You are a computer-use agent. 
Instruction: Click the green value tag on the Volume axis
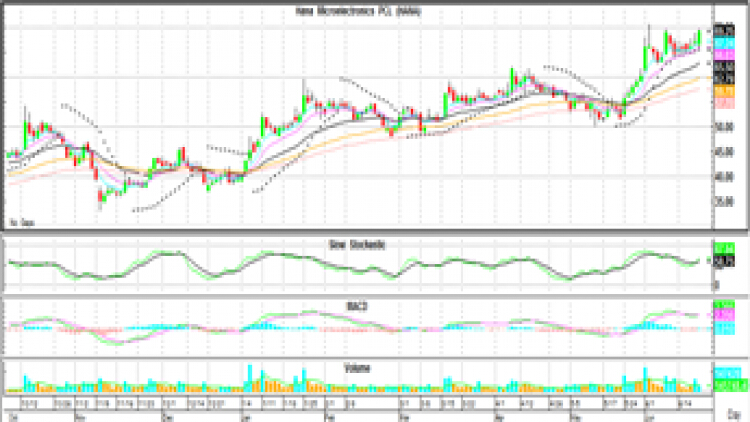(x=730, y=385)
